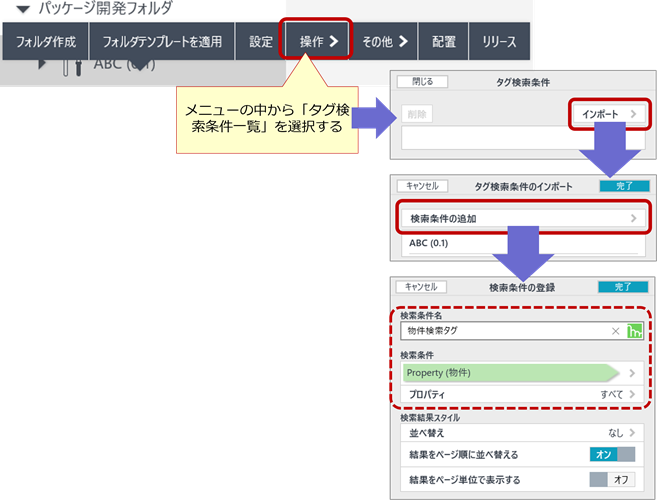Screen dimensions: 657x500
Task: Click the 削除 button in タグ検索条件
Action: pos(417,114)
